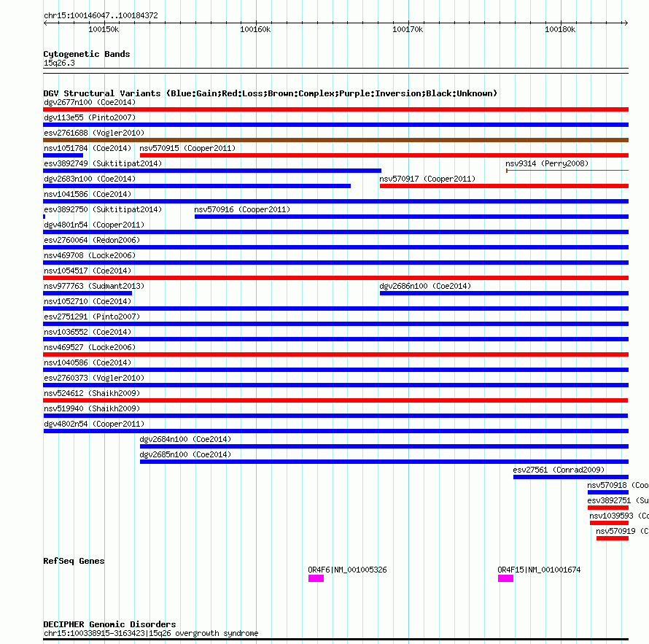Click the dgv2677n100 (Coe2014) variant label
649x644 pixels.
click(x=90, y=102)
